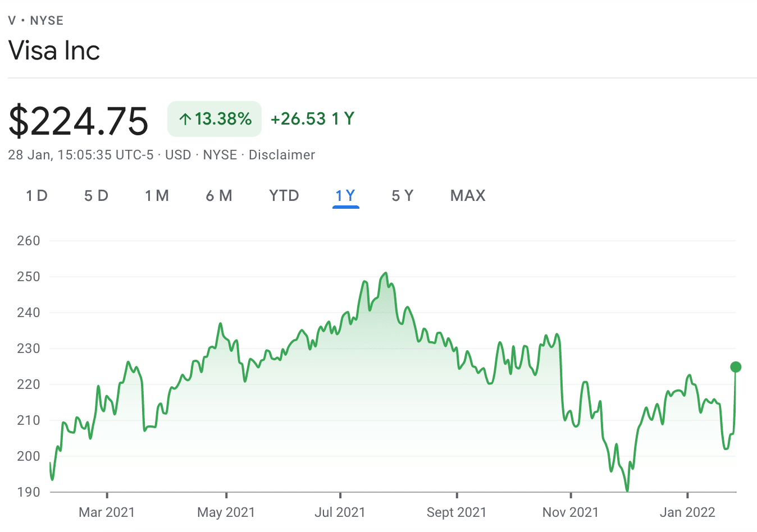
Task: Click the Nov 2021 axis label
Action: [571, 512]
